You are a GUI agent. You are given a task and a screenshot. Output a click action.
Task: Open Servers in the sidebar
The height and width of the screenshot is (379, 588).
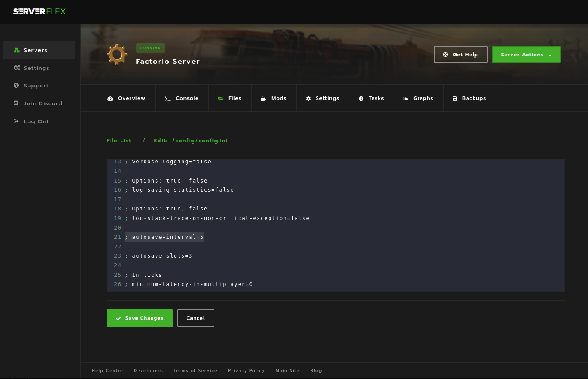tap(39, 50)
